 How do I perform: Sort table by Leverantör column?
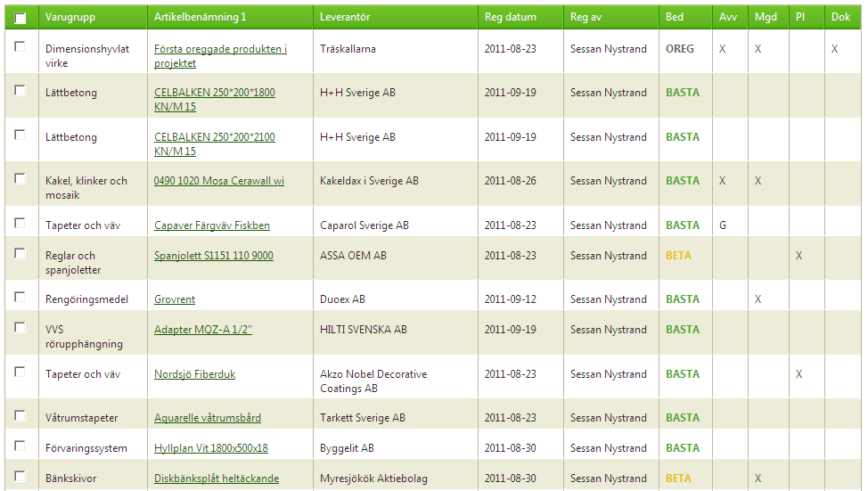tap(345, 17)
